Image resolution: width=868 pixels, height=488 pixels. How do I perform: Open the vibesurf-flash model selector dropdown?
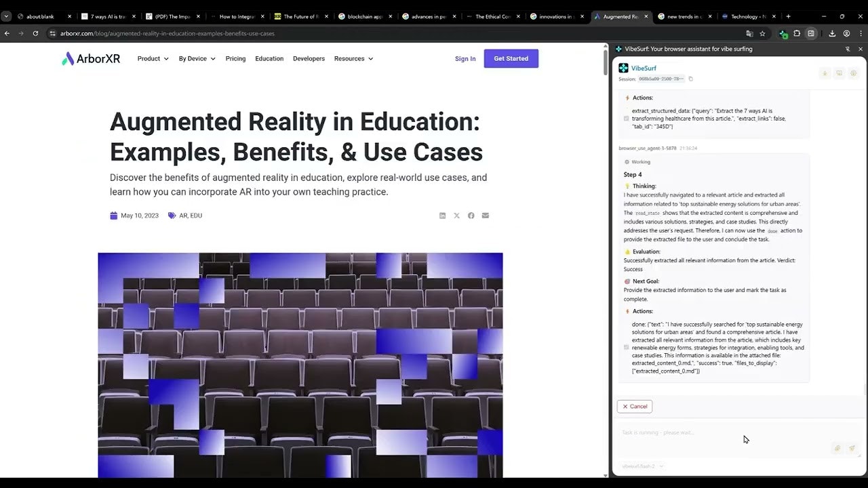click(x=642, y=466)
